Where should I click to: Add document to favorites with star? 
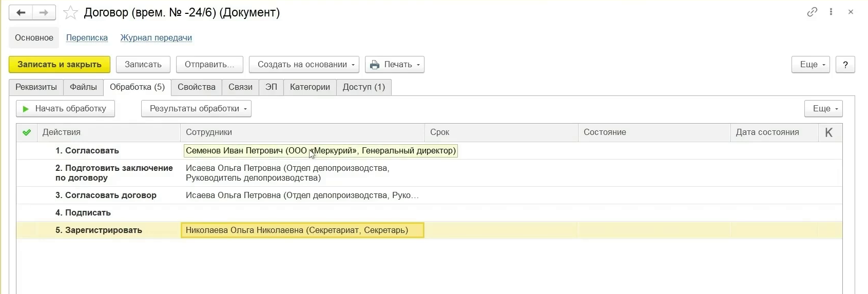coord(70,12)
